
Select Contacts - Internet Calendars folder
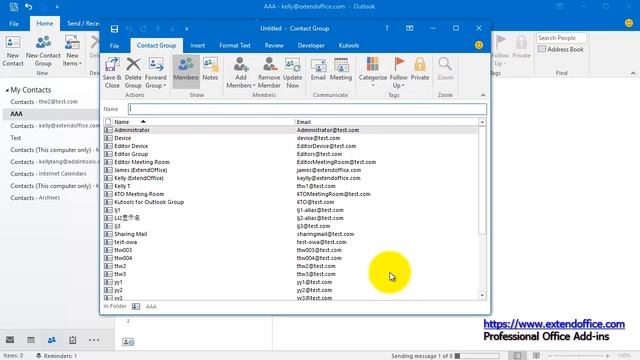coord(48,174)
